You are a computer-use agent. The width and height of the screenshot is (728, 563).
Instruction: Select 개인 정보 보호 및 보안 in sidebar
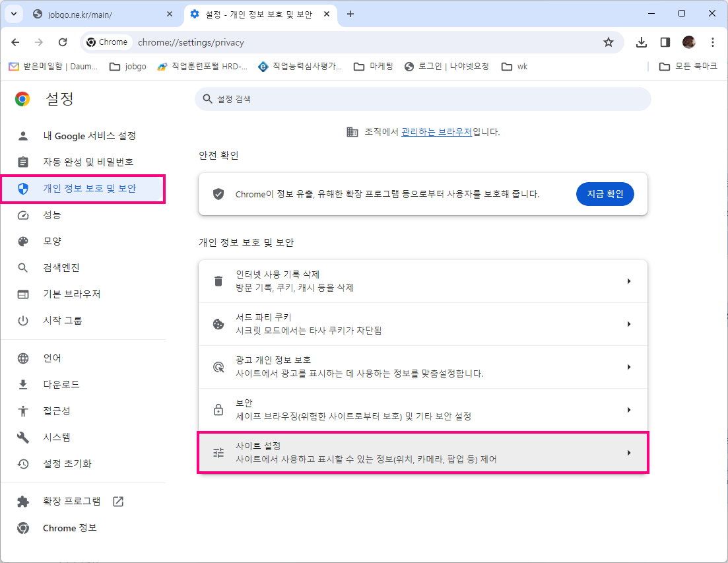pyautogui.click(x=84, y=189)
